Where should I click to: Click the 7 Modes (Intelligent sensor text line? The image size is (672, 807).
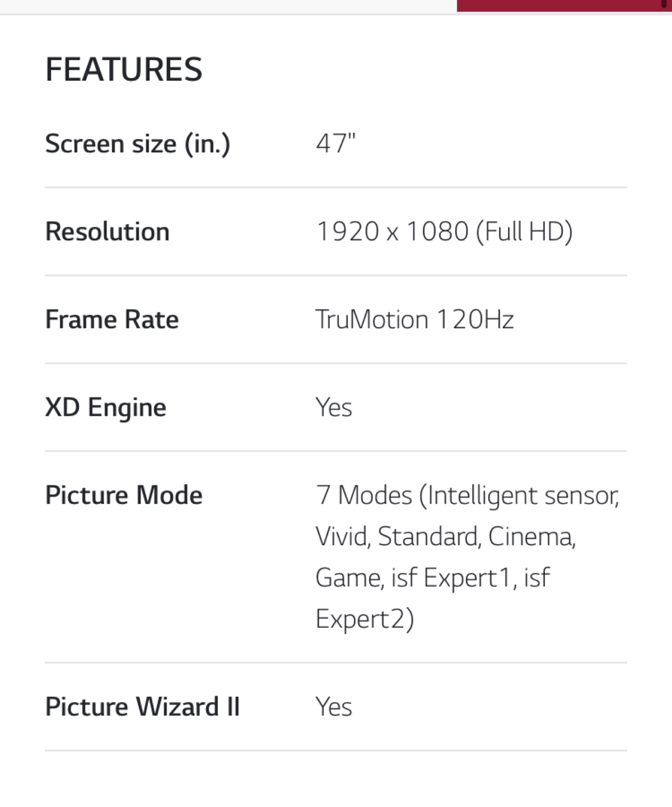click(468, 496)
